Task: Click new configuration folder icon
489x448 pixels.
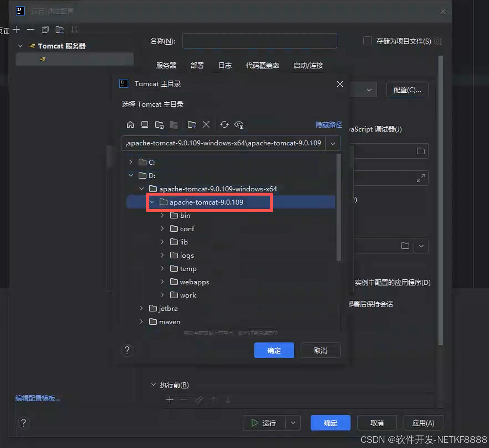Action: pyautogui.click(x=59, y=30)
